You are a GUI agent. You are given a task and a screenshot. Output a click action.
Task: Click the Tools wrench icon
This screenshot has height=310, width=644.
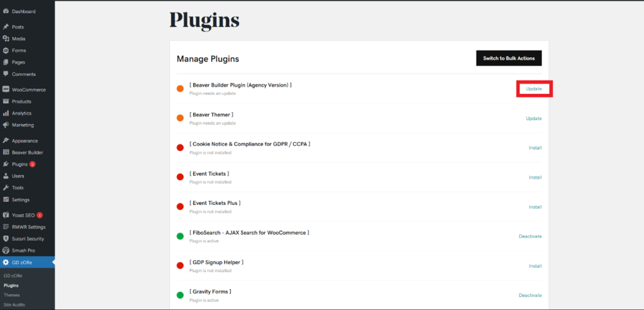point(6,187)
